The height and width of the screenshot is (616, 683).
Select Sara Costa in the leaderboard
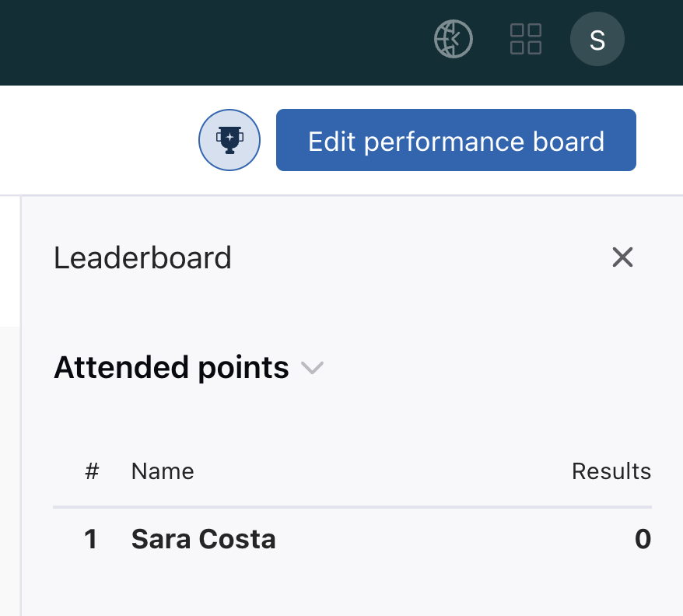tap(203, 539)
